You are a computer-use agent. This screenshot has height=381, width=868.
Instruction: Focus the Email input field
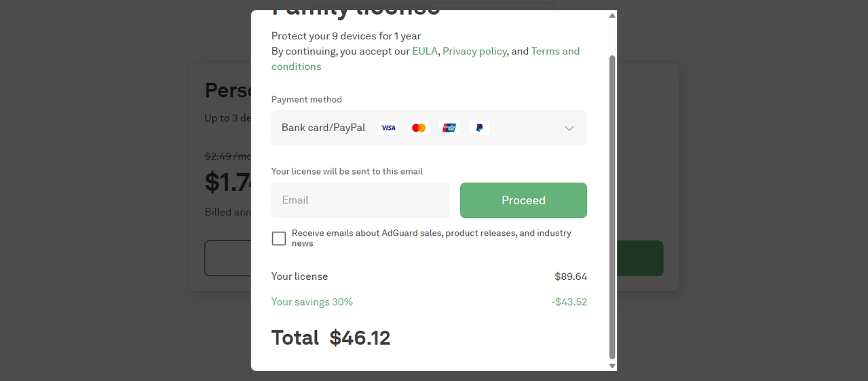360,200
